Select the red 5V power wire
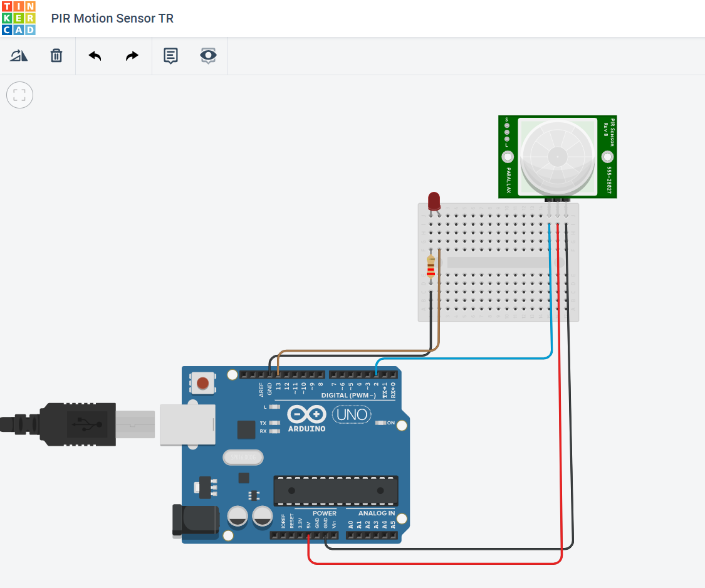 pyautogui.click(x=439, y=563)
